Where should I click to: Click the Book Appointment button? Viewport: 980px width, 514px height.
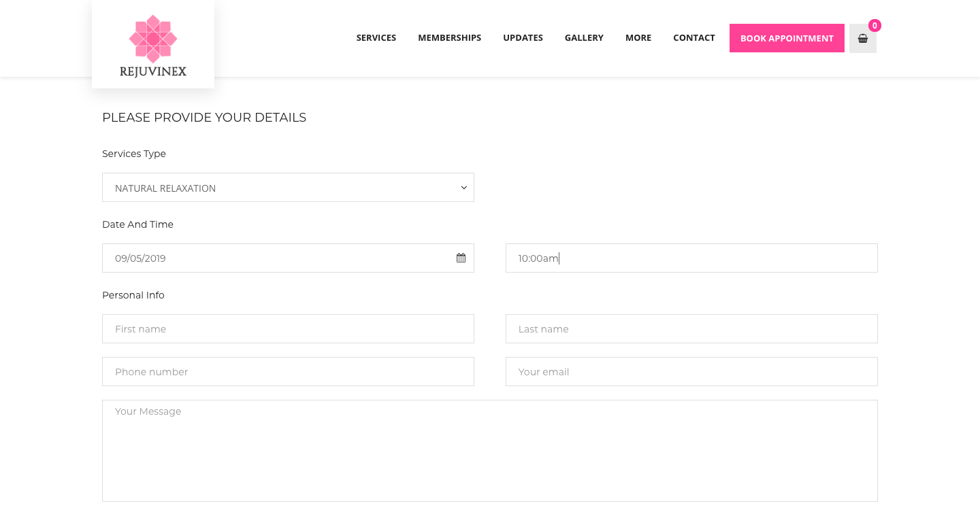point(787,38)
